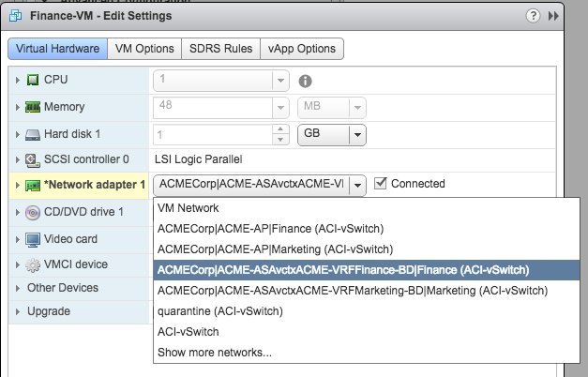This screenshot has height=377, width=588.
Task: Select the VRFMarketing-BD|Marketing network option
Action: point(367,291)
